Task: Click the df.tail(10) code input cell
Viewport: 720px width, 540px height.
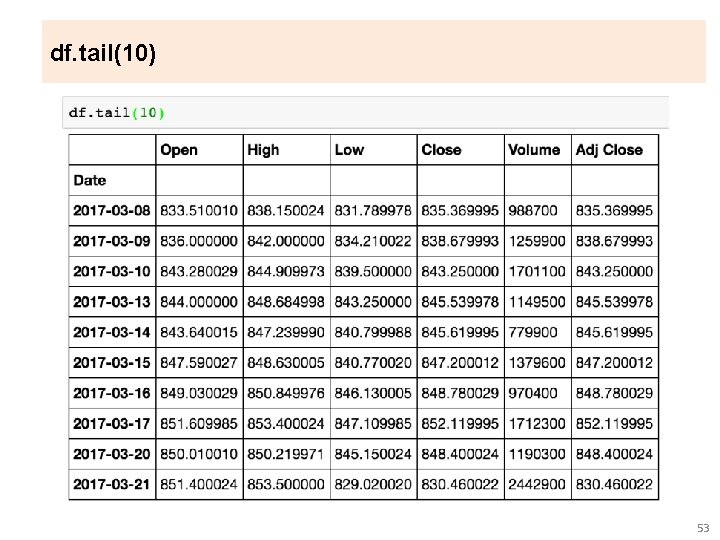Action: click(x=366, y=112)
